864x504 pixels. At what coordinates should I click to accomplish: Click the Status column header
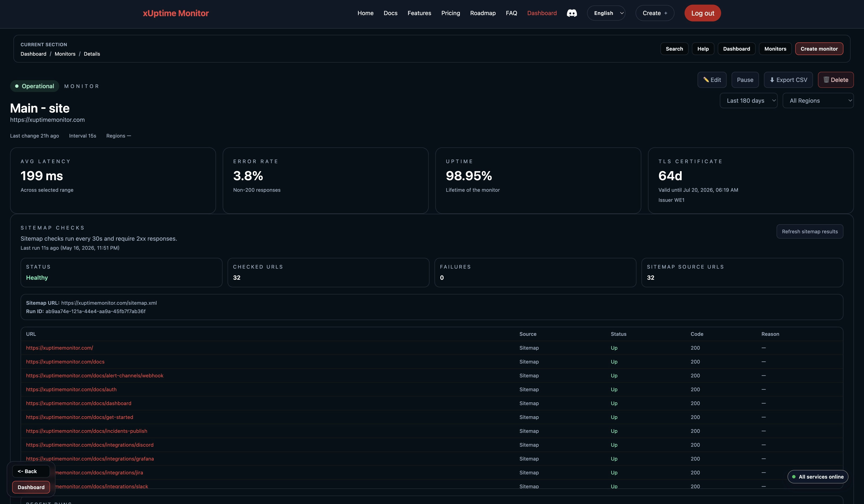coord(619,334)
